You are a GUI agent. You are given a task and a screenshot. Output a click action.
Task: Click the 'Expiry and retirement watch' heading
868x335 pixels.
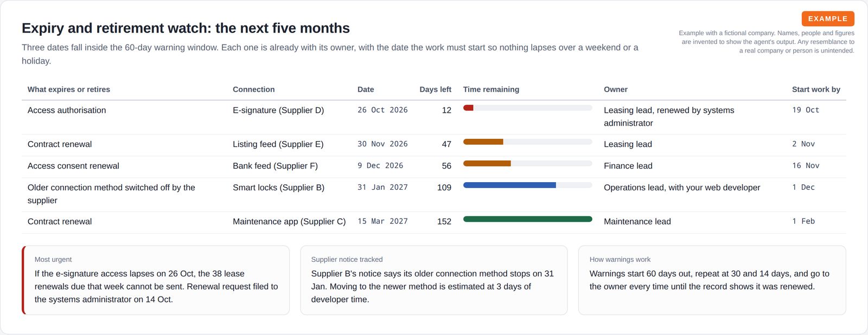coord(186,28)
